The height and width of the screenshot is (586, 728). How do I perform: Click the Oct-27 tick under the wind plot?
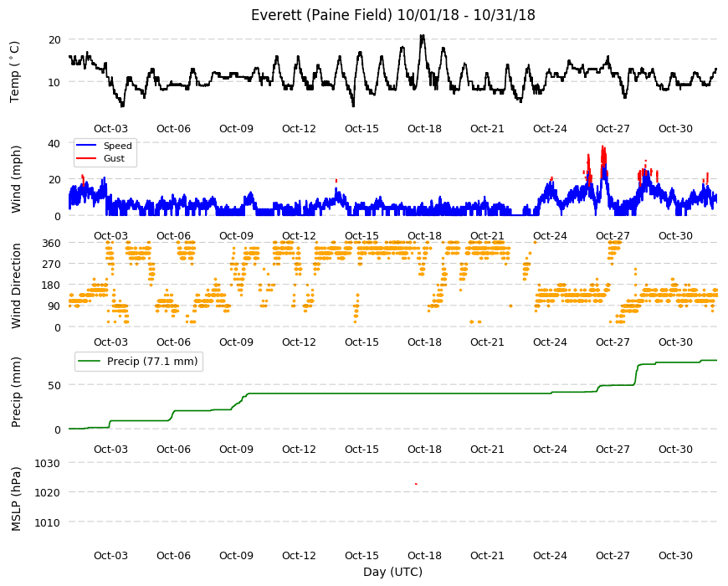pos(613,235)
